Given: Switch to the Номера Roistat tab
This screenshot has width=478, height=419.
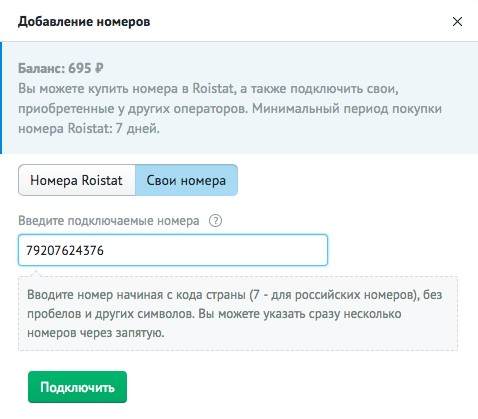Looking at the screenshot, I should 77,180.
